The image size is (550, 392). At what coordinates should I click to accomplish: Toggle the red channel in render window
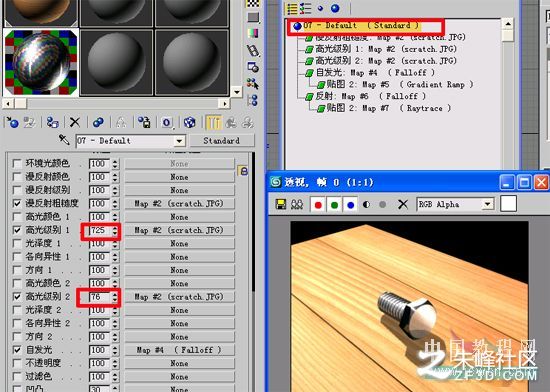pyautogui.click(x=318, y=204)
